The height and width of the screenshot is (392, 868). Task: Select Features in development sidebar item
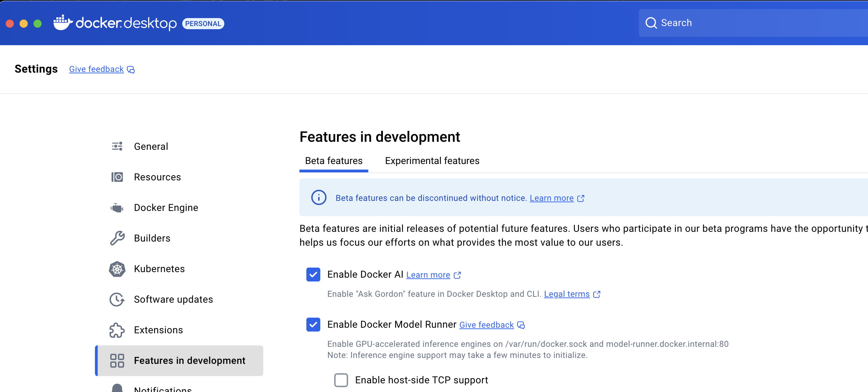point(179,361)
